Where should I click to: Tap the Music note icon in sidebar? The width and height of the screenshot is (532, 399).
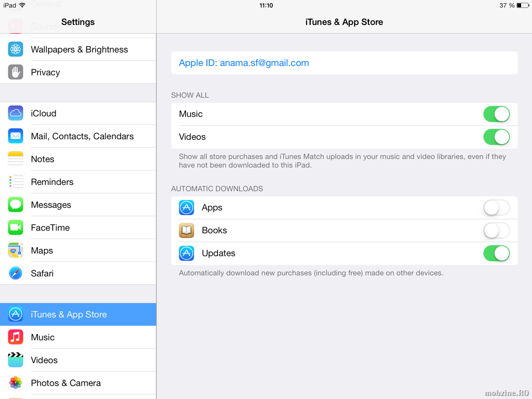(16, 337)
